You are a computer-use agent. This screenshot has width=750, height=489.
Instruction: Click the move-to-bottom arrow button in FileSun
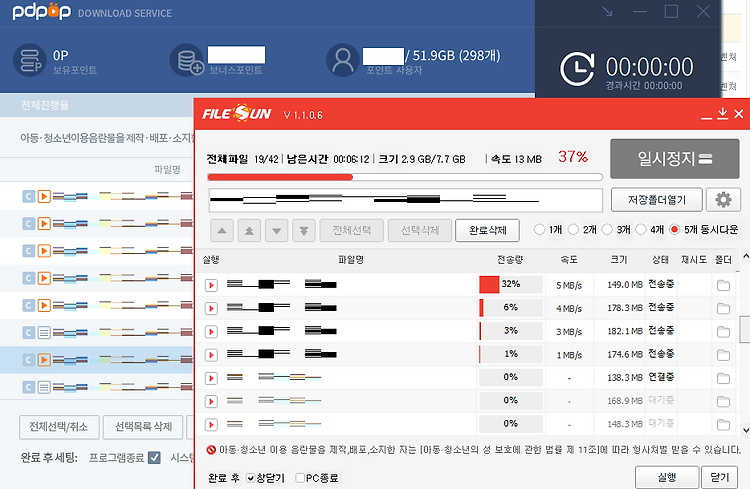pos(304,231)
